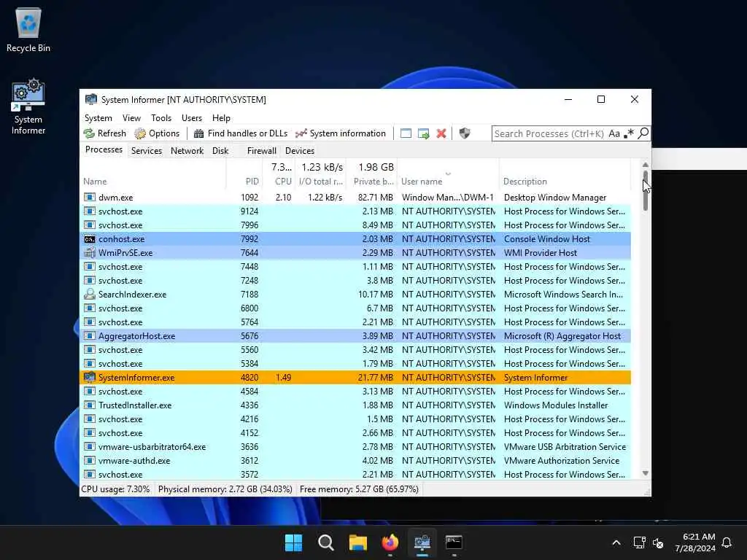Click System Informer taskbar icon

tap(422, 542)
